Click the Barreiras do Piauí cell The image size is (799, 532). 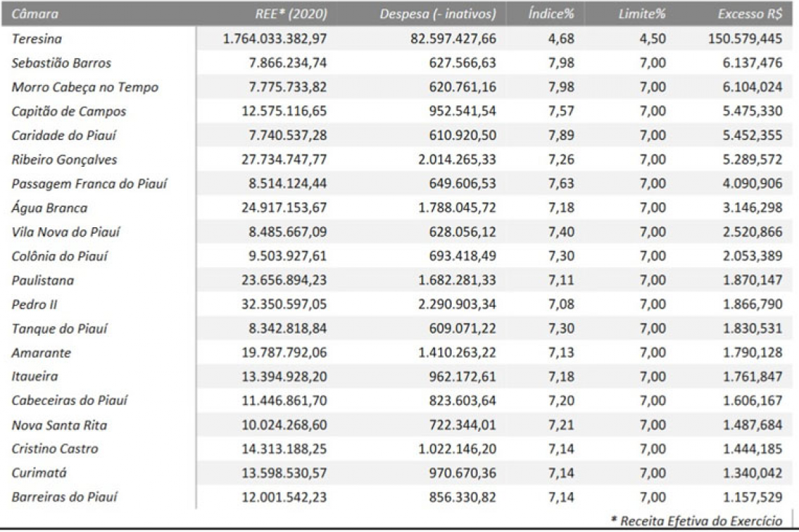65,497
